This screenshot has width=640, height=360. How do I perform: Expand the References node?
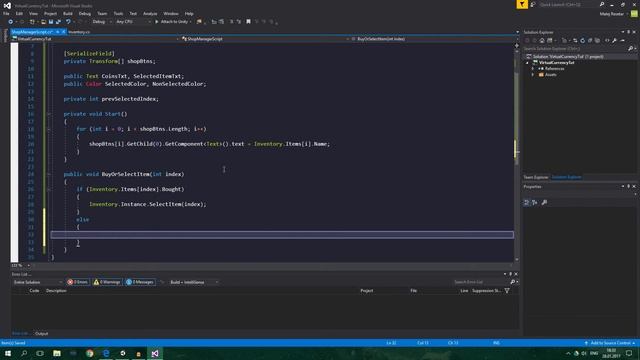click(533, 69)
